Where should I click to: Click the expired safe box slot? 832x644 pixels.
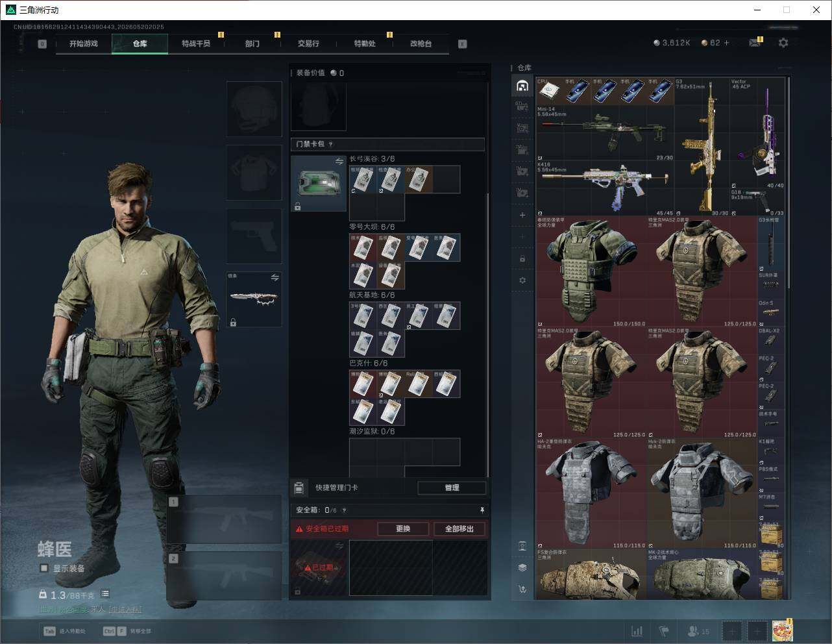coord(318,568)
